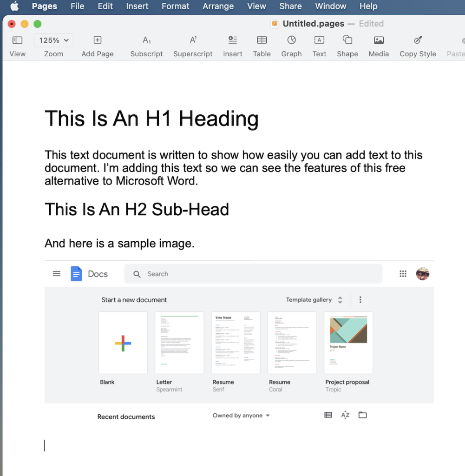
Task: Open the Share menu
Action: click(x=291, y=6)
